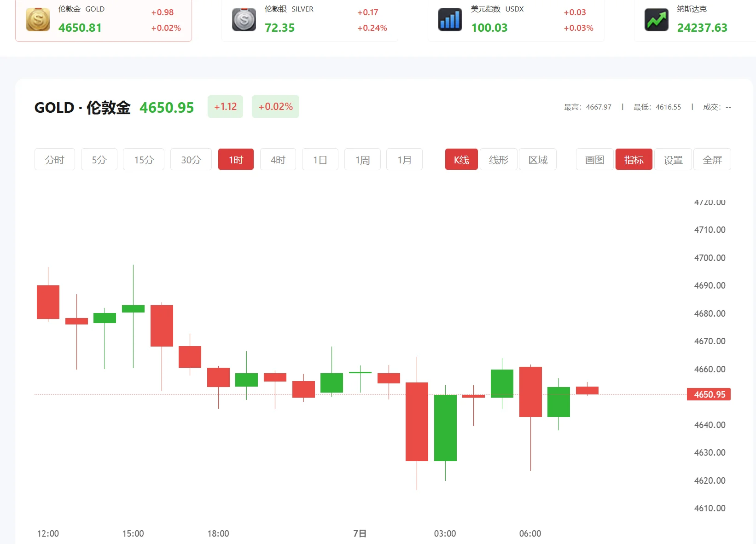Click the silver medal icon
756x544 pixels.
(244, 20)
